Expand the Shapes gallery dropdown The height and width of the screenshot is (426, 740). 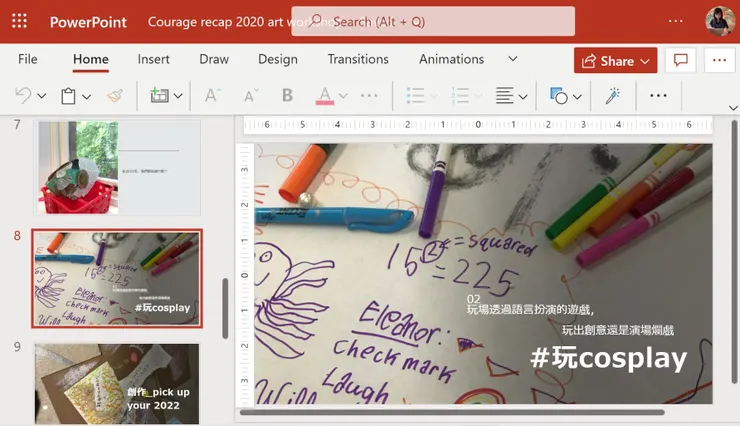[577, 97]
